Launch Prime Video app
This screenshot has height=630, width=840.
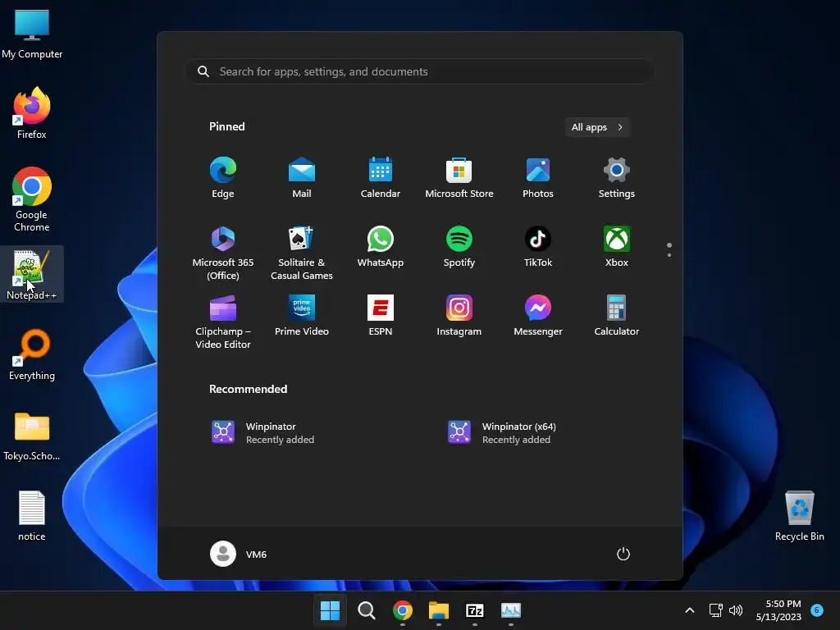click(302, 316)
